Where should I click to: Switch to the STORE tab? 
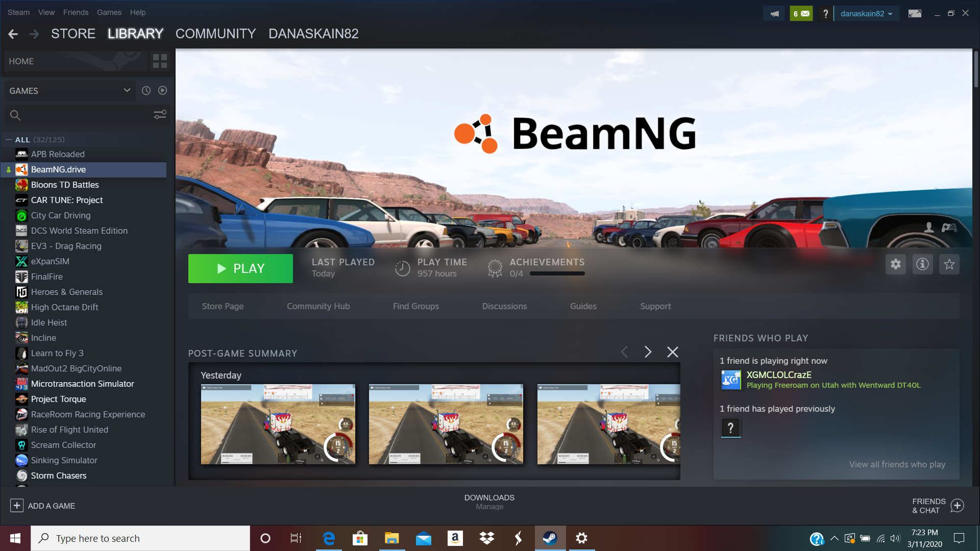(73, 34)
